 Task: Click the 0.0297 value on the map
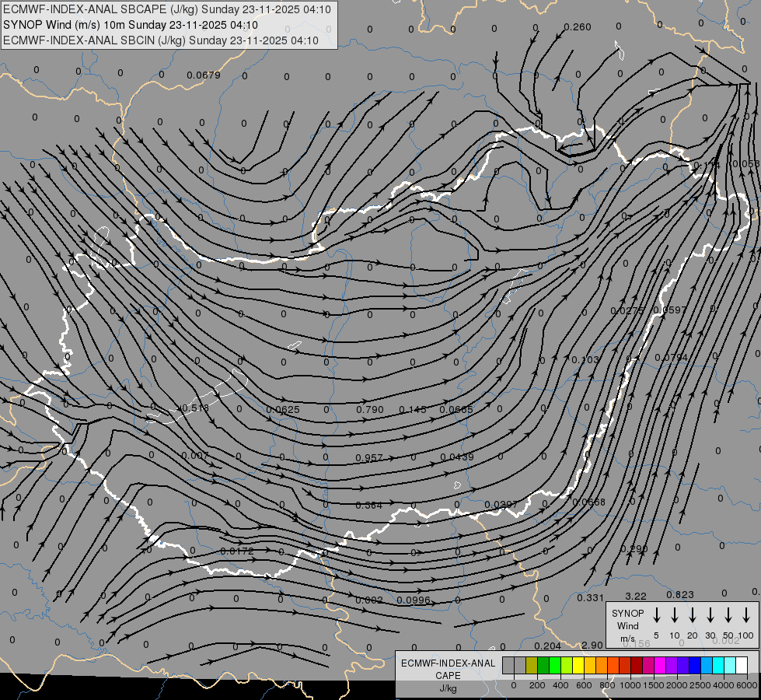(x=501, y=505)
